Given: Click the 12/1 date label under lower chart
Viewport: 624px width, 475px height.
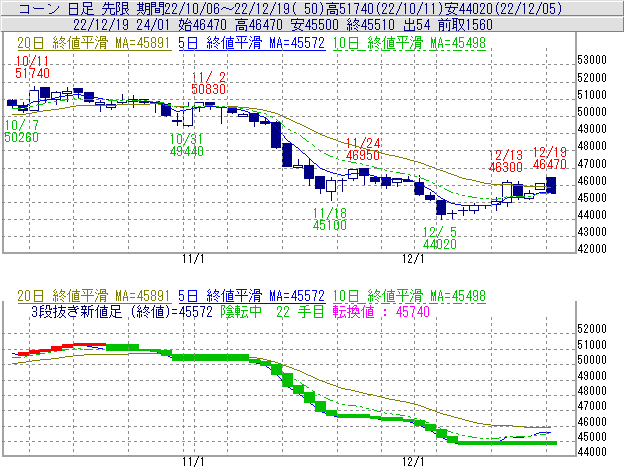Looking at the screenshot, I should point(413,462).
